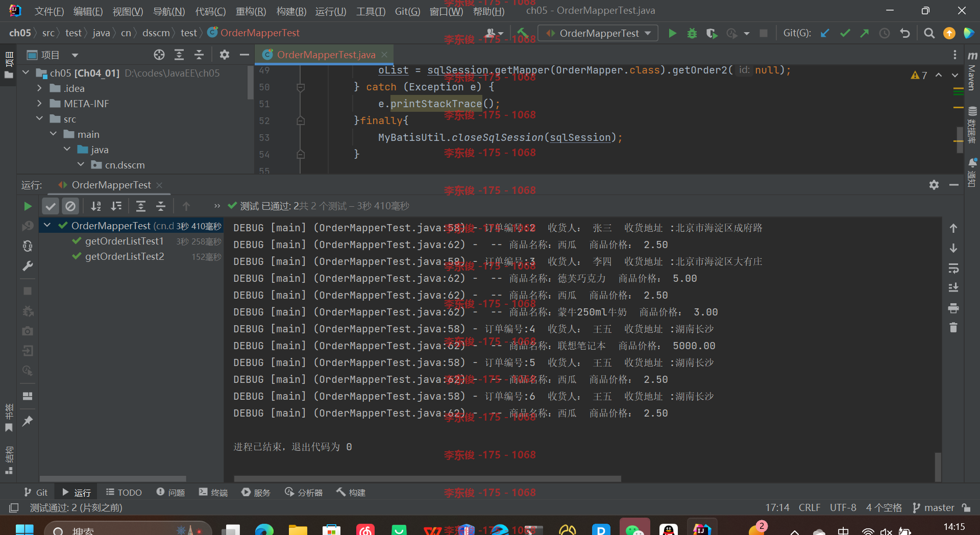Open notifications bell on right sidebar
The height and width of the screenshot is (535, 980).
pyautogui.click(x=972, y=173)
